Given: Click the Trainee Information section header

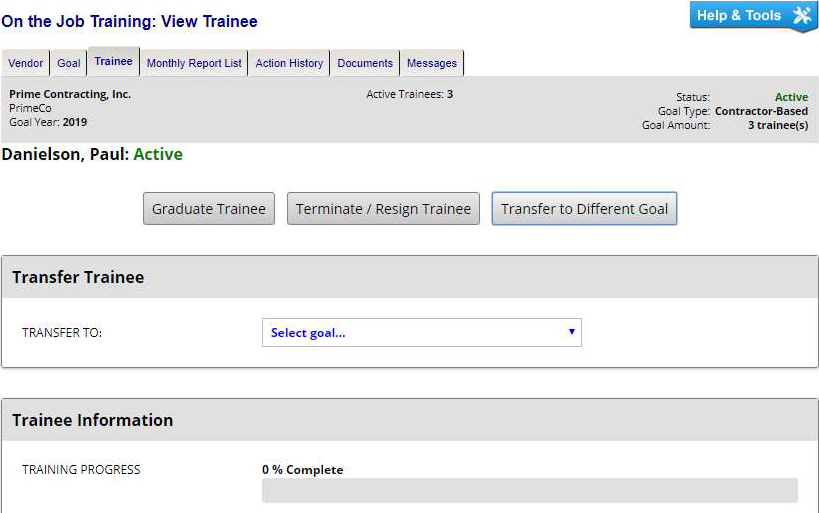Looking at the screenshot, I should coord(92,420).
